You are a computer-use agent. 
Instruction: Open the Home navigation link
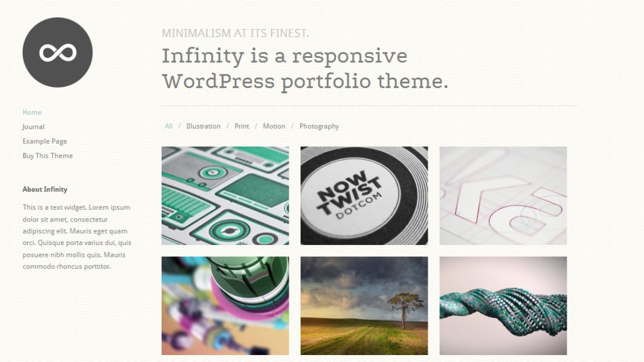[32, 112]
